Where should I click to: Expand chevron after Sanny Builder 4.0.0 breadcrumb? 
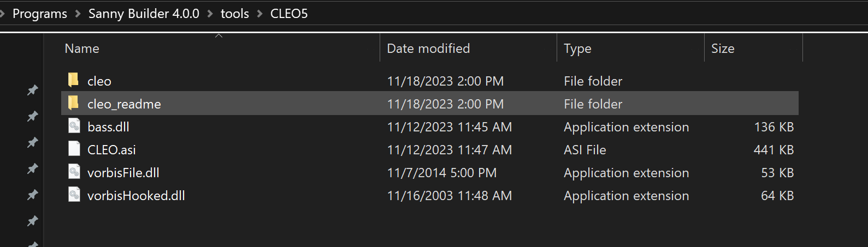click(210, 14)
